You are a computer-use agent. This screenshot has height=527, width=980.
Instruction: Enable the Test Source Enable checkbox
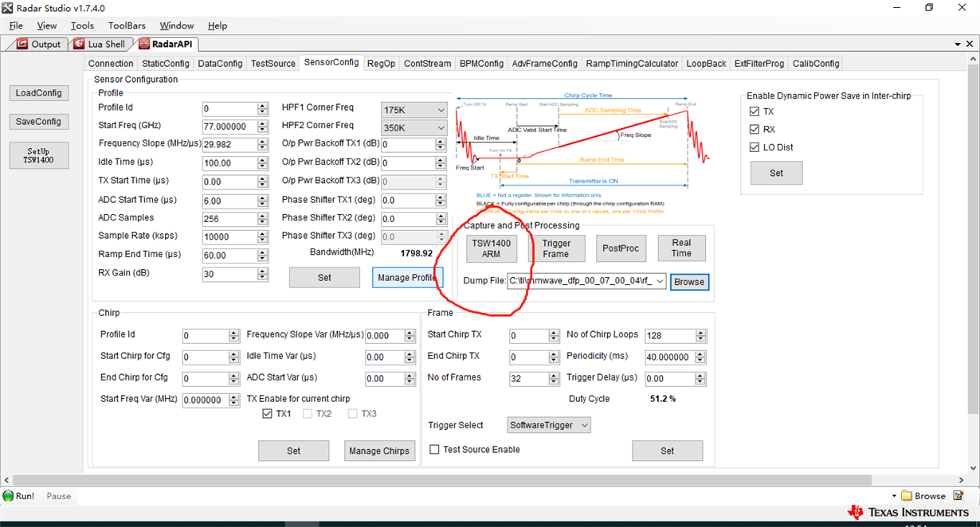tap(434, 450)
